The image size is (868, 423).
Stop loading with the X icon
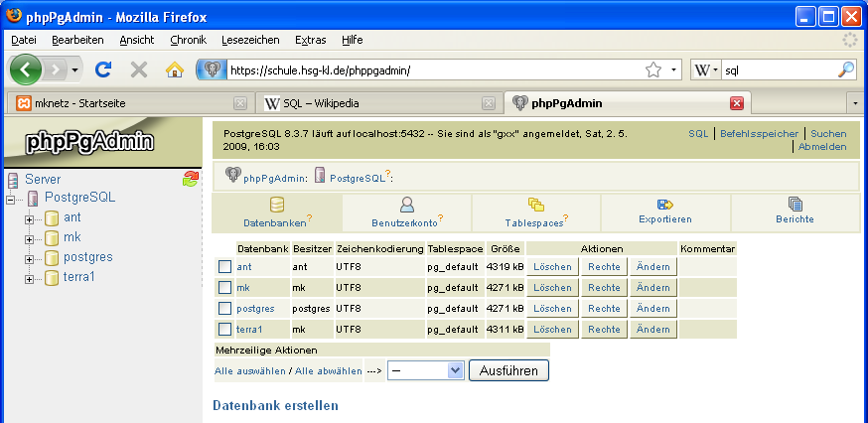pos(139,70)
